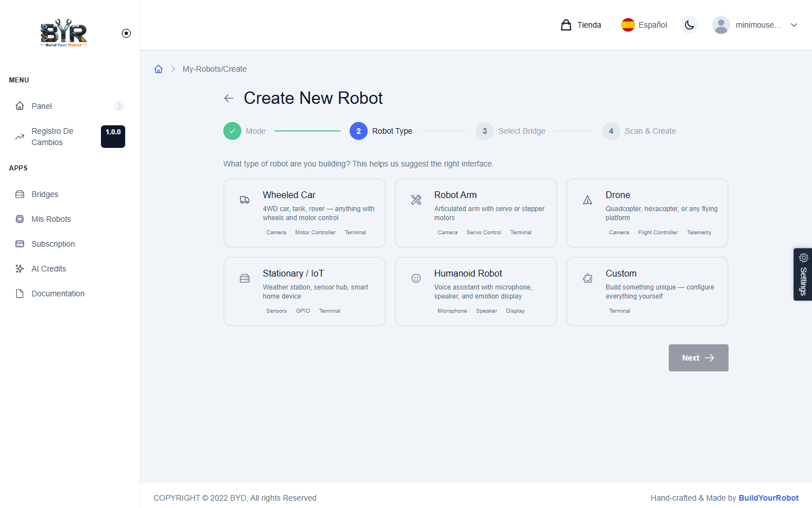This screenshot has height=508, width=812.
Task: Choose the Wheeled Car robot type
Action: 304,213
